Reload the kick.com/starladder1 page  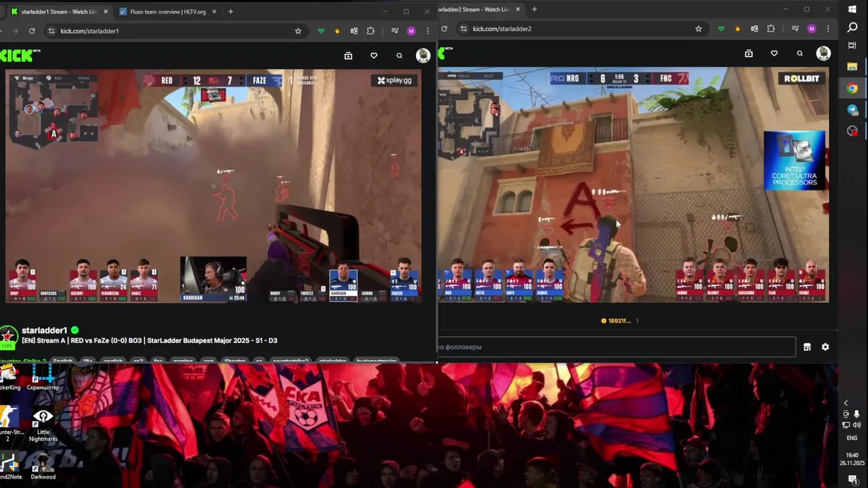click(x=31, y=30)
